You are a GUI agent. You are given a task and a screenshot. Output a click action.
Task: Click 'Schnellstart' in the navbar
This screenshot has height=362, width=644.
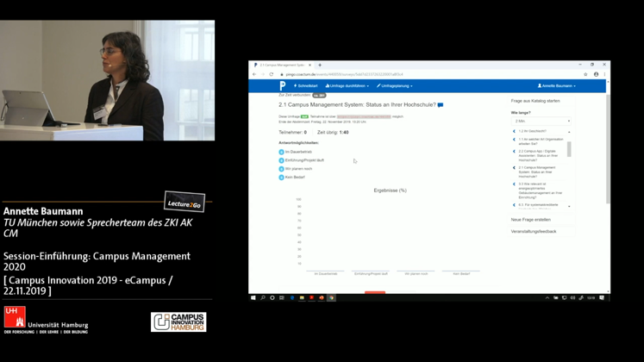(x=305, y=86)
